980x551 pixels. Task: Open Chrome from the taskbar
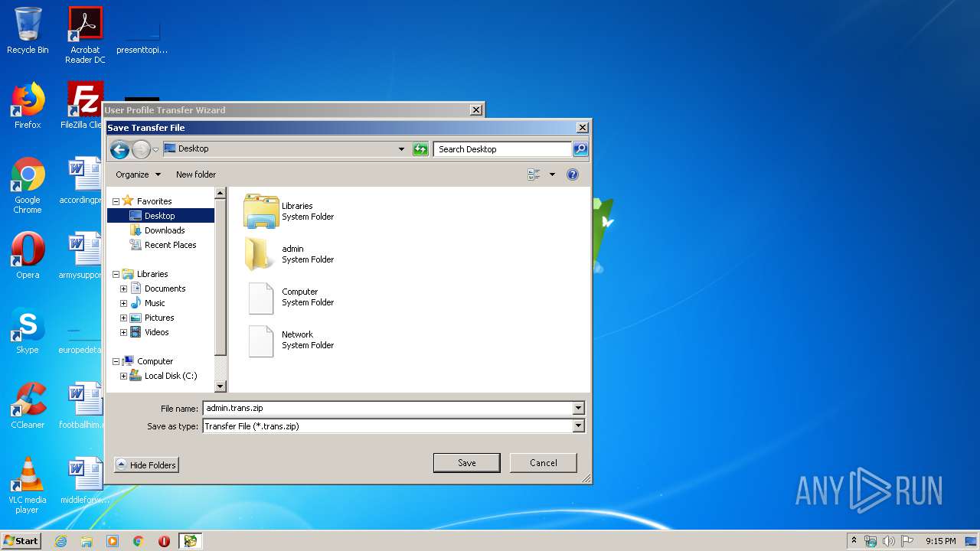[x=139, y=541]
